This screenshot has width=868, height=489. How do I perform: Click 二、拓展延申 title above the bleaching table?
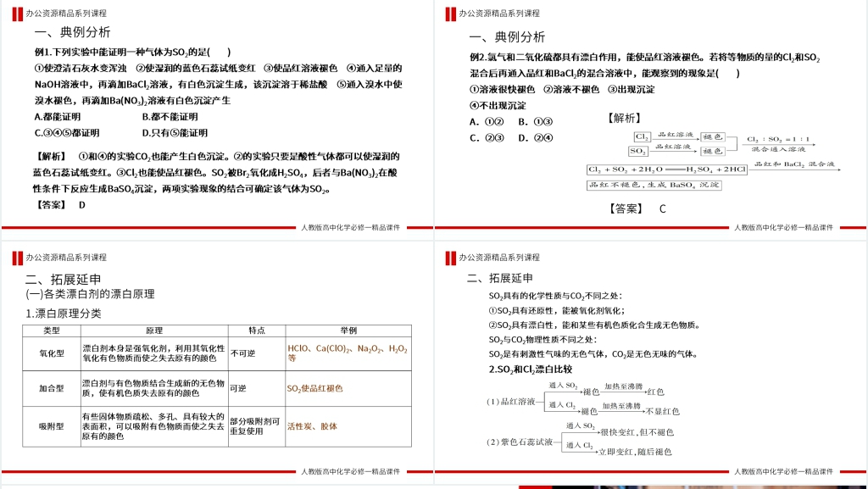[x=63, y=280]
